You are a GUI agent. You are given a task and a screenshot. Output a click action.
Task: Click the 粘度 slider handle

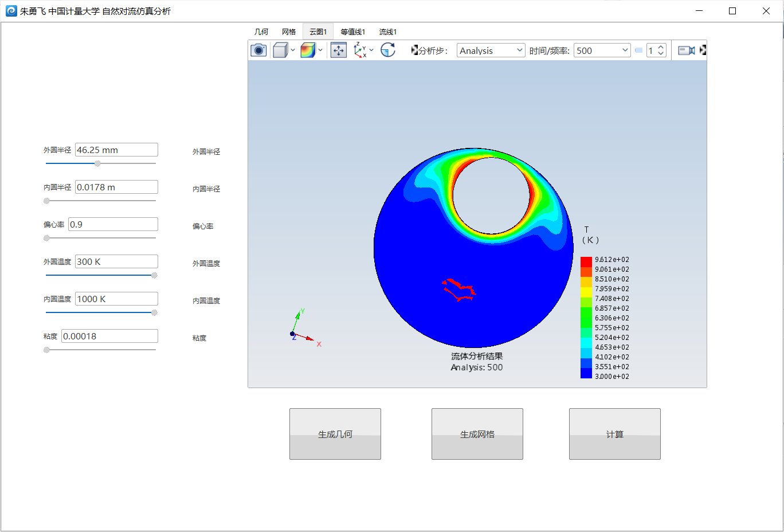pos(47,350)
